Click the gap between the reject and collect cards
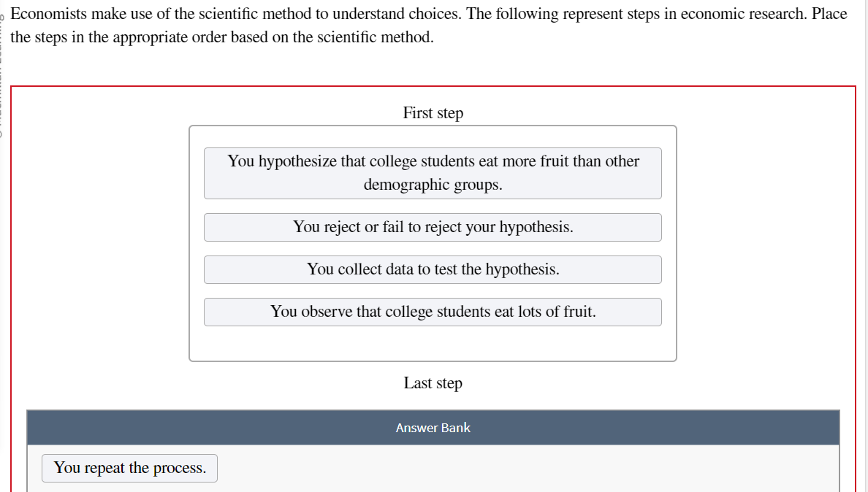This screenshot has width=868, height=492. 433,248
